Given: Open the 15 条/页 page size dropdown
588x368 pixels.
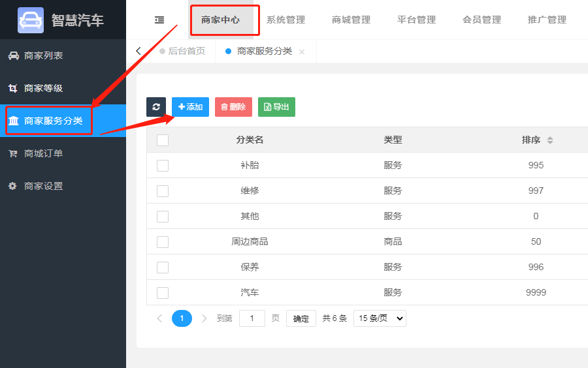Looking at the screenshot, I should click(380, 318).
